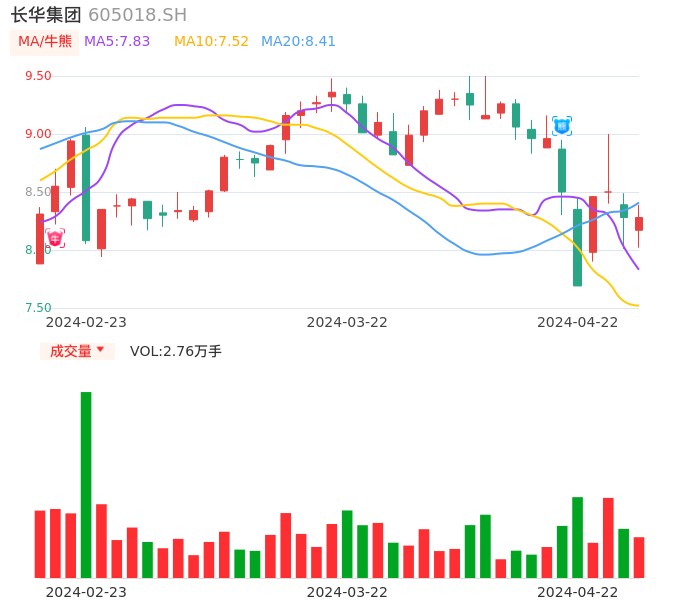The height and width of the screenshot is (606, 686).
Task: Click the rightmost red volume bar
Action: pos(639,557)
